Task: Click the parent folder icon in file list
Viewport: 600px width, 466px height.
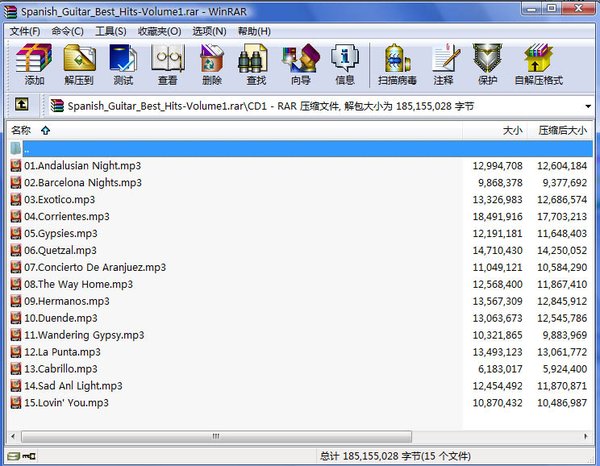Action: tap(16, 148)
